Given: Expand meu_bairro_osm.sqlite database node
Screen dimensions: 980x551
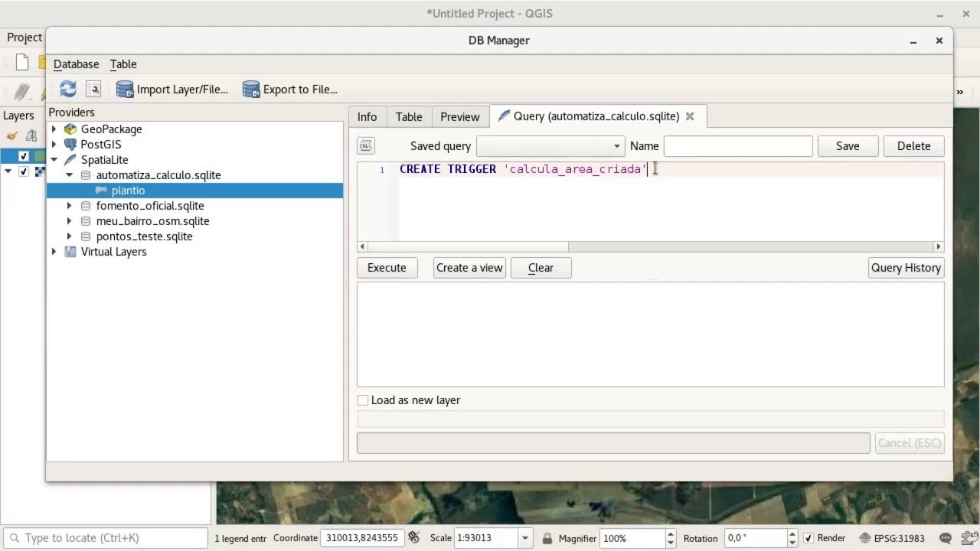Looking at the screenshot, I should coord(69,221).
